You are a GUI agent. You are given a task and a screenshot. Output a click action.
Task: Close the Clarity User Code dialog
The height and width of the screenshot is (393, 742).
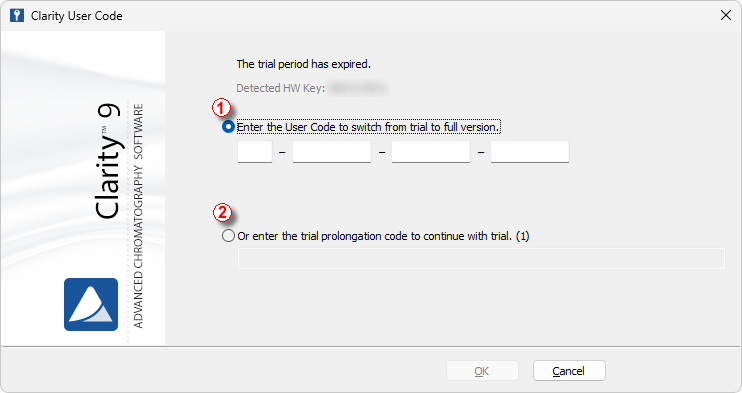point(725,15)
